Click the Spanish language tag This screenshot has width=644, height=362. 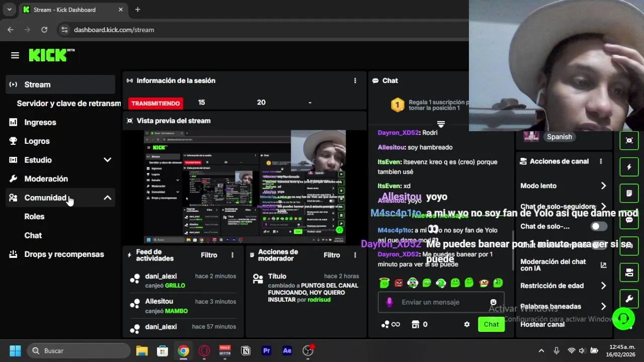pyautogui.click(x=559, y=137)
